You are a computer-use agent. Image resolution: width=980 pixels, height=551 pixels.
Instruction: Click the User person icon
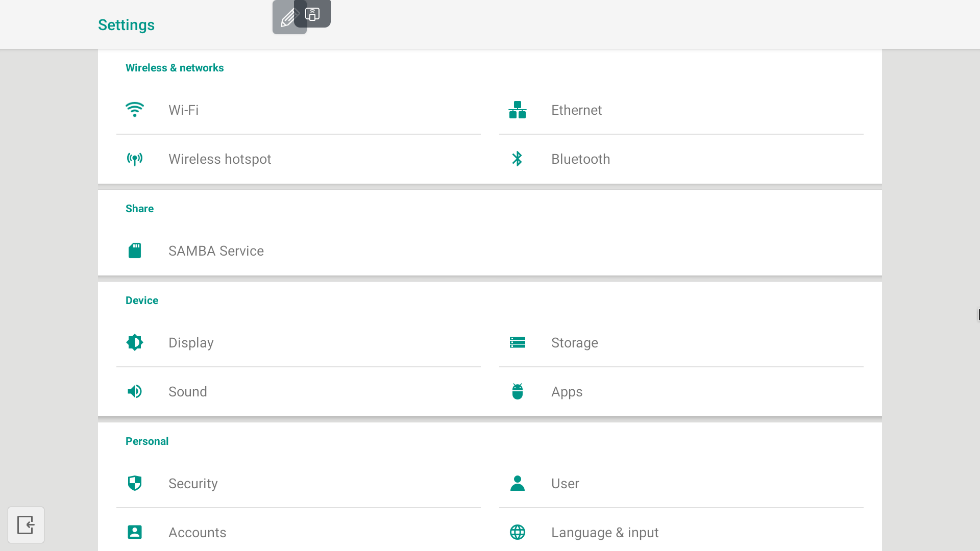click(x=518, y=483)
